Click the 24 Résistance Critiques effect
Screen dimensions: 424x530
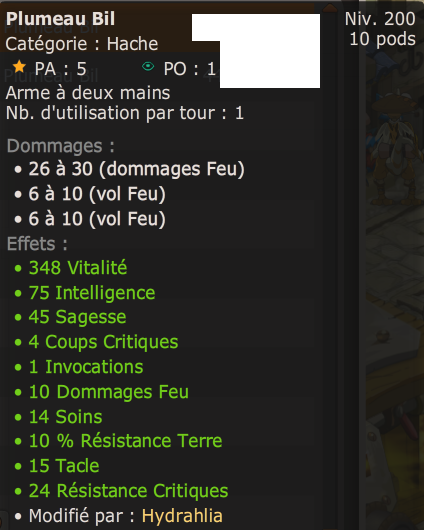pyautogui.click(x=128, y=491)
